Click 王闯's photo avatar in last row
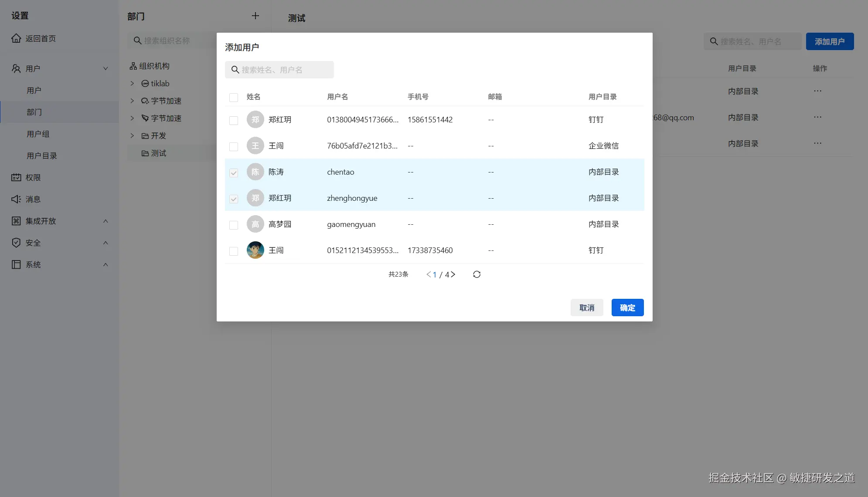The image size is (868, 497). (255, 250)
